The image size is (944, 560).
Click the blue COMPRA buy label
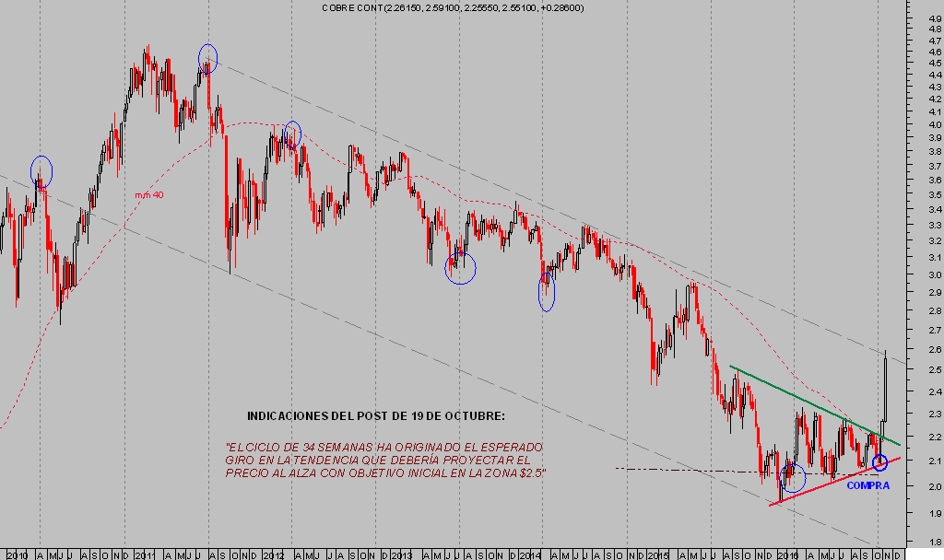867,484
